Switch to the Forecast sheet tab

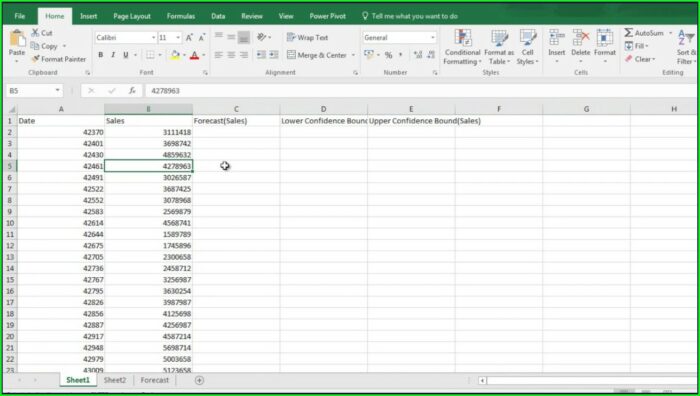pyautogui.click(x=154, y=380)
